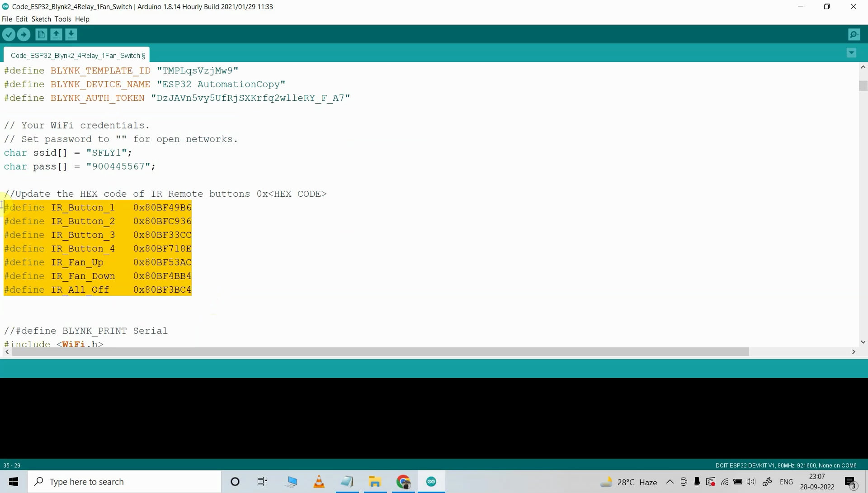Open the File menu

[7, 19]
